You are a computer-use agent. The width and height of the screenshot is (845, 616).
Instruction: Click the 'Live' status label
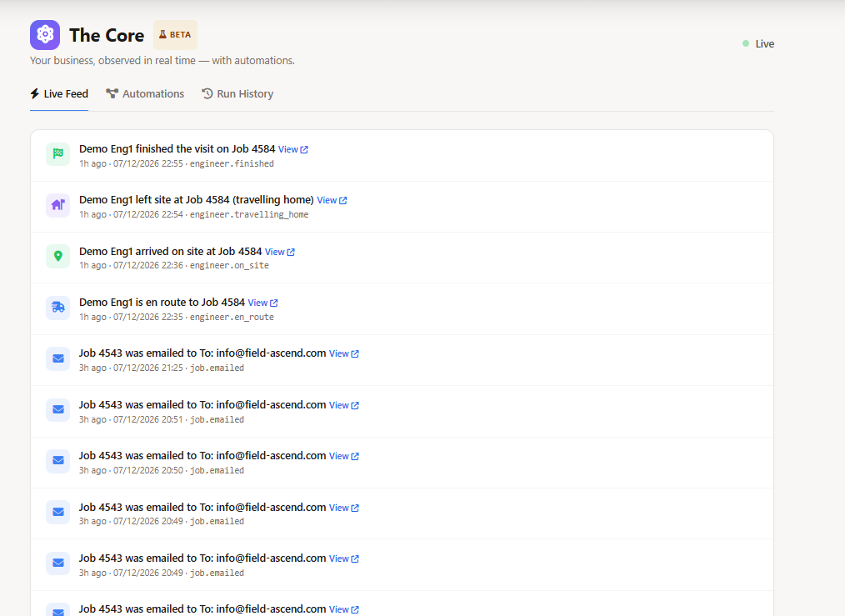pos(765,43)
